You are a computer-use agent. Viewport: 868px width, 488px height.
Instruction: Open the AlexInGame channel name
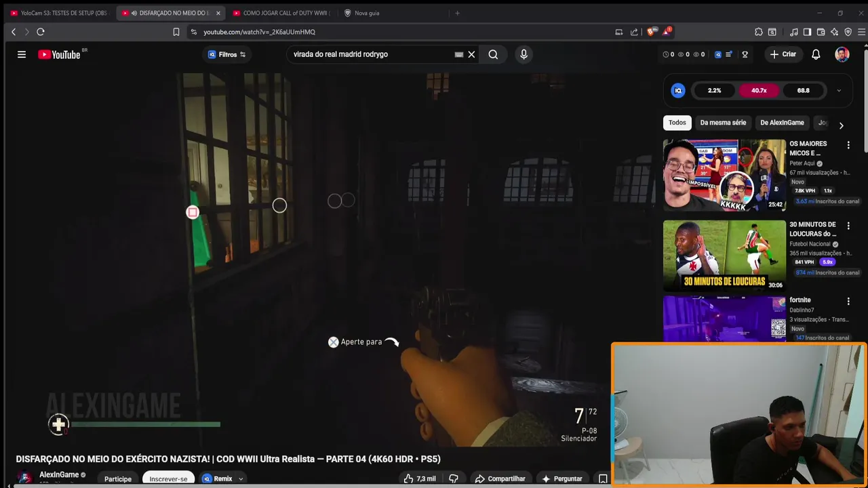click(59, 474)
